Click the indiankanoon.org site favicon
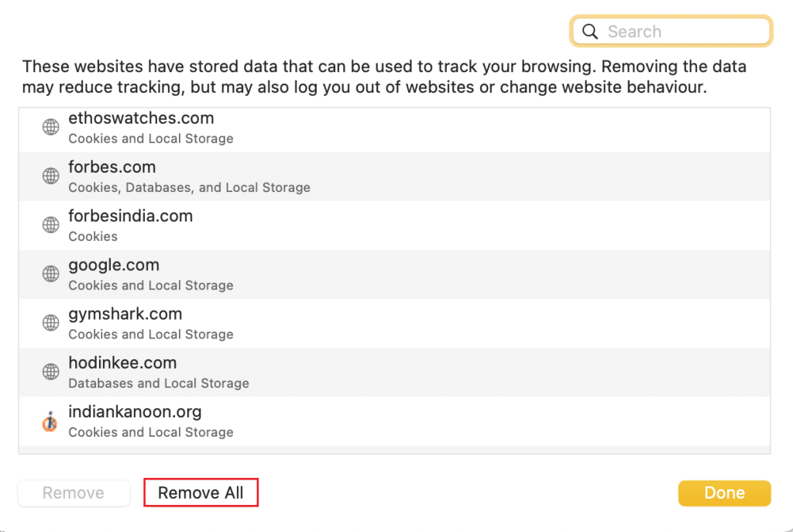Image resolution: width=793 pixels, height=532 pixels. tap(51, 421)
